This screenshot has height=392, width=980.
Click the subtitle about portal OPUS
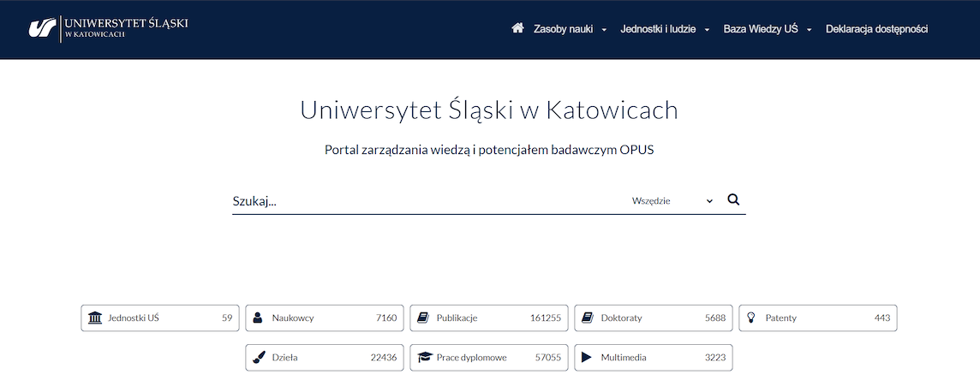(489, 150)
